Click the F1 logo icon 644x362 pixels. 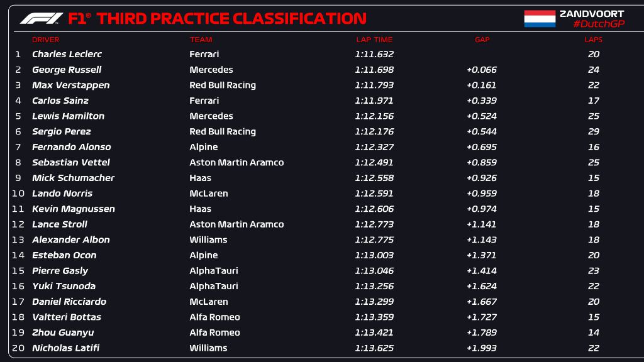coord(41,18)
